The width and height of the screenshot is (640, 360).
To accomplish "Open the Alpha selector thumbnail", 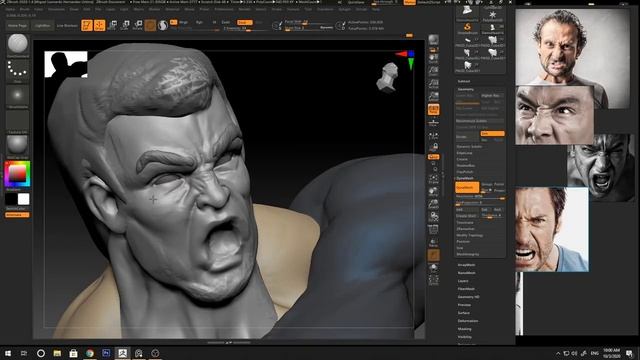I will pyautogui.click(x=18, y=96).
